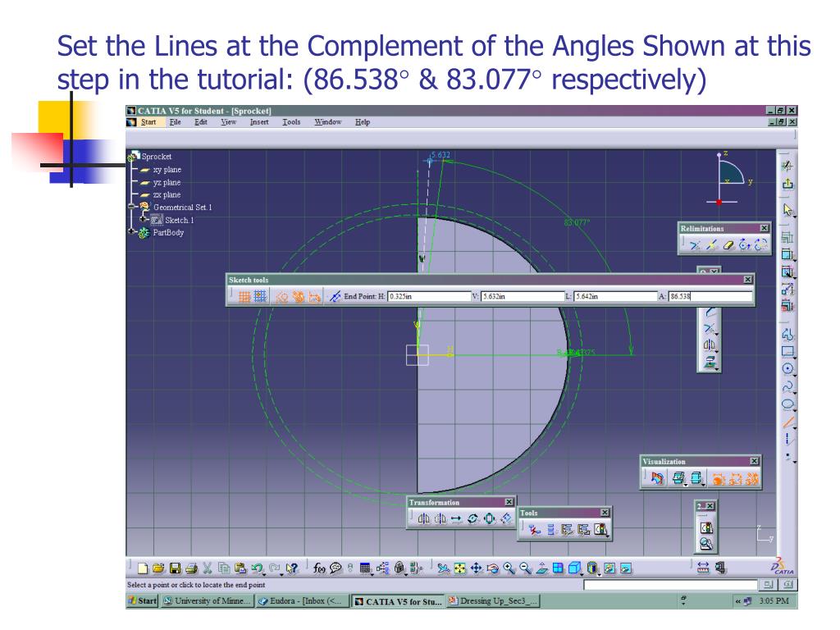Open the Window menu
This screenshot has height=630, width=840.
click(x=328, y=122)
